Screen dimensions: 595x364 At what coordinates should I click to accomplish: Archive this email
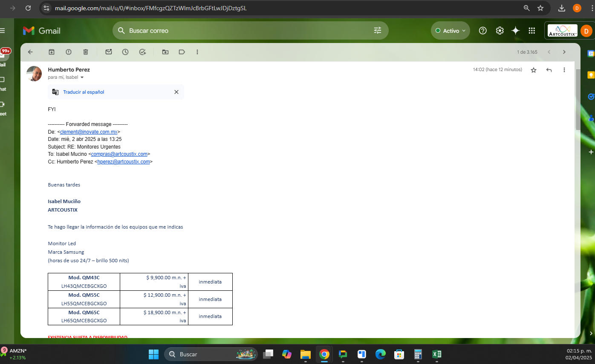[52, 52]
